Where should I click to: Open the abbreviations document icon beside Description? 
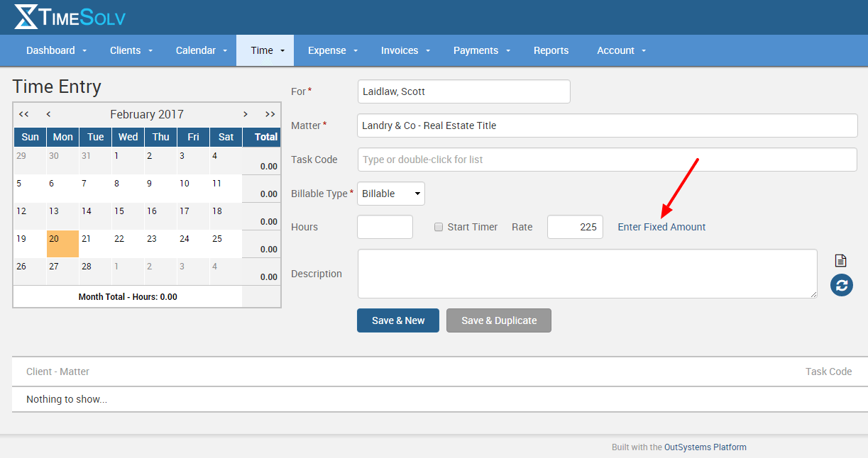[840, 260]
